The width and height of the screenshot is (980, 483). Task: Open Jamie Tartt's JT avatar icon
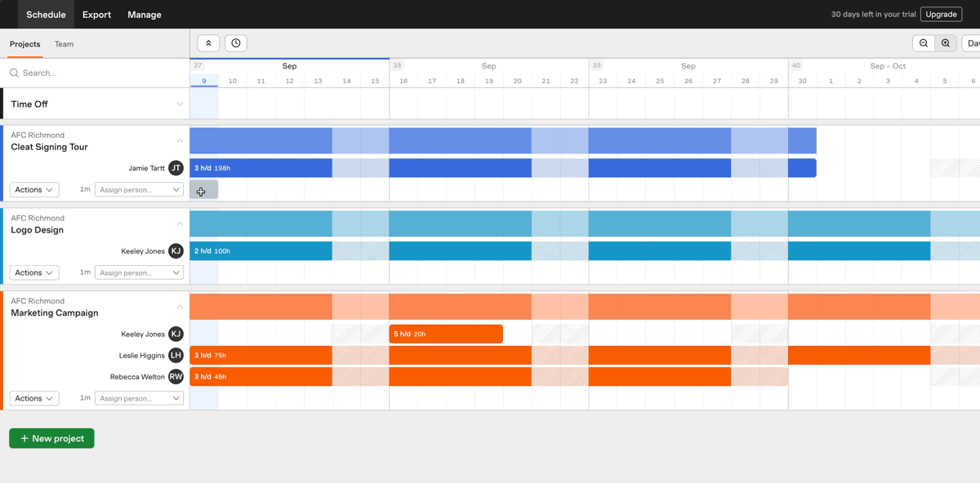click(x=176, y=167)
